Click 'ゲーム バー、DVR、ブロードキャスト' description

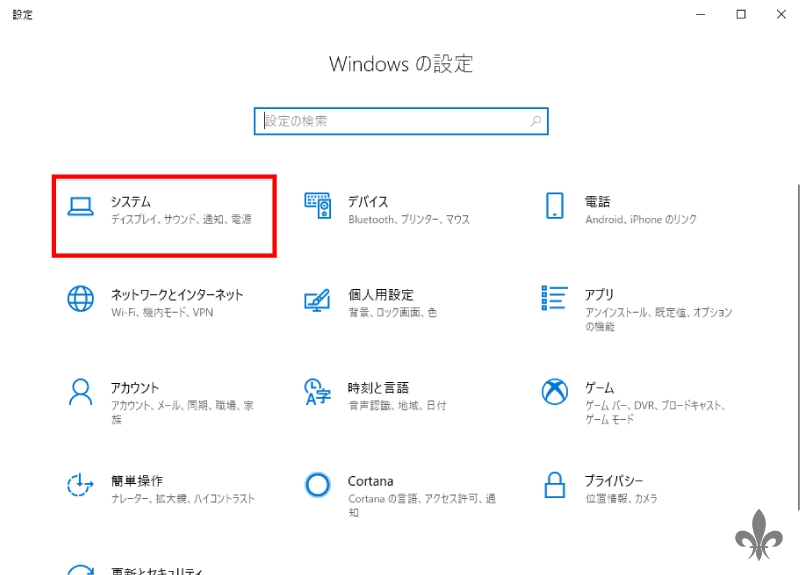tap(655, 412)
